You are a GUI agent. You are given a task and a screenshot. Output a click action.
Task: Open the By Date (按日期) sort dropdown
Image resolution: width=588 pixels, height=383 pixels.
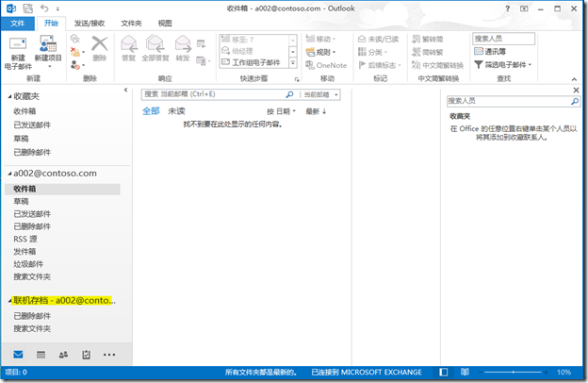(281, 111)
